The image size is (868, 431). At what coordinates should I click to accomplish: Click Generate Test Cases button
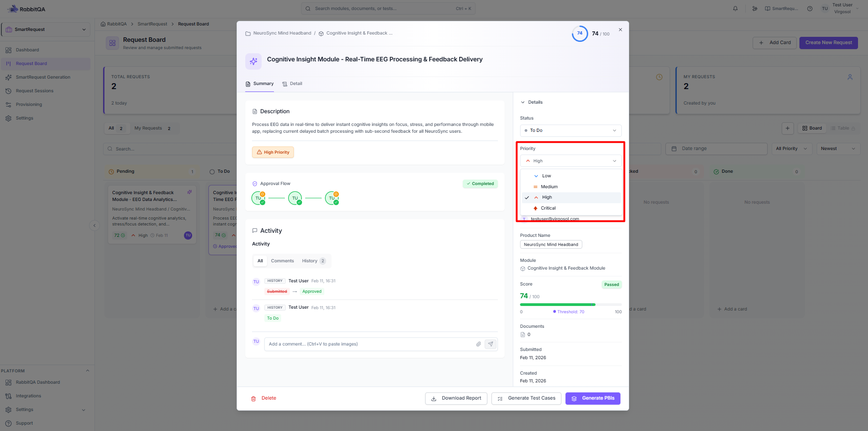pyautogui.click(x=526, y=398)
